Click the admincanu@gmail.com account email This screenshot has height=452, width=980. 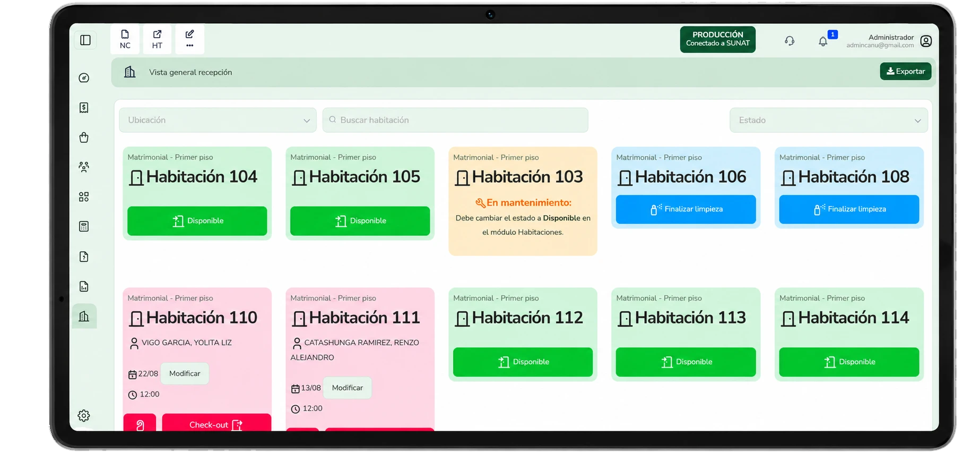(880, 46)
